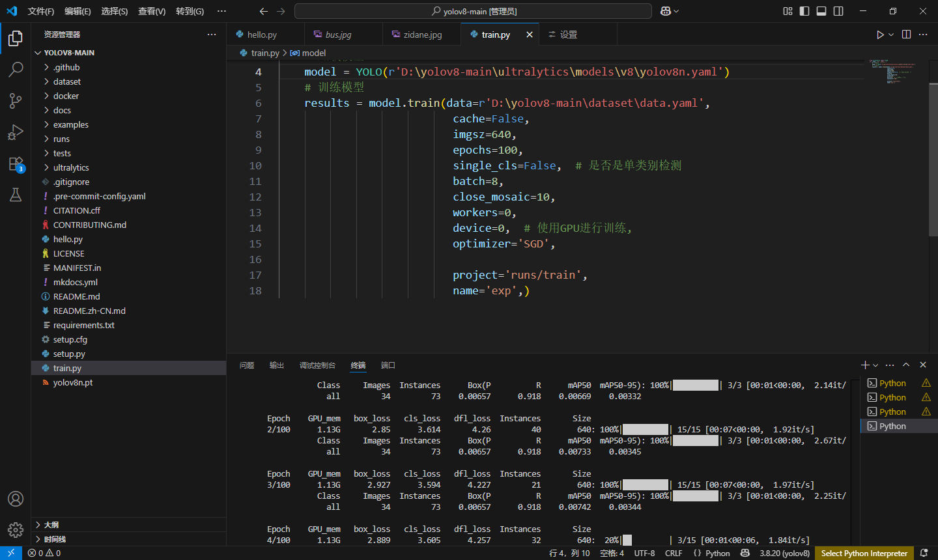938x560 pixels.
Task: Click Select Python Interpreter in status bar
Action: [864, 553]
